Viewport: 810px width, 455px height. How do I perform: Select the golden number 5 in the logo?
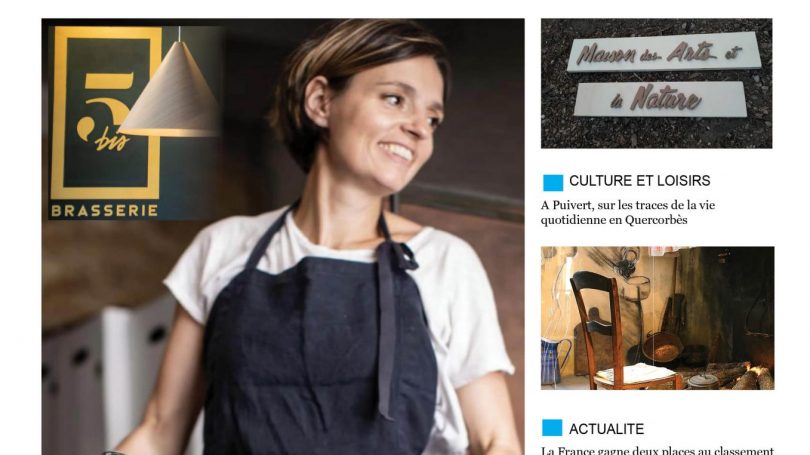(x=105, y=106)
